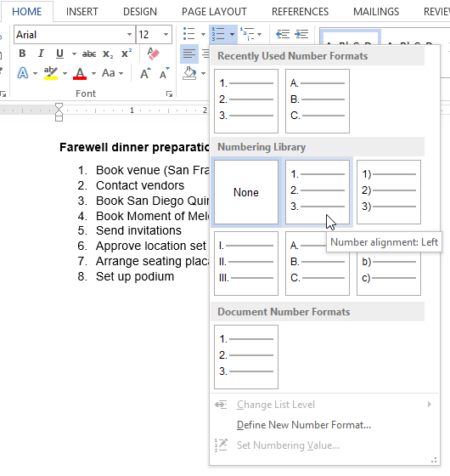450x476 pixels.
Task: Expand the highlight color dropdown arrow
Action: click(x=65, y=73)
